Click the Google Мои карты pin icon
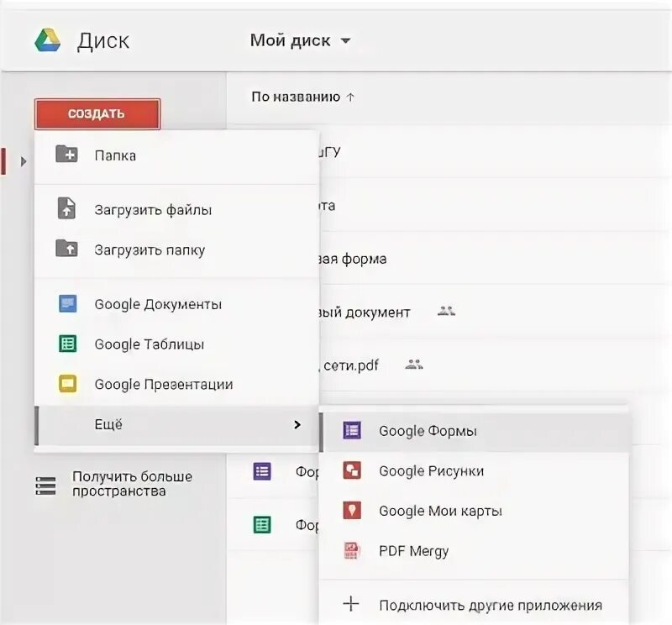Screen dimensions: 672x625 (x=352, y=510)
